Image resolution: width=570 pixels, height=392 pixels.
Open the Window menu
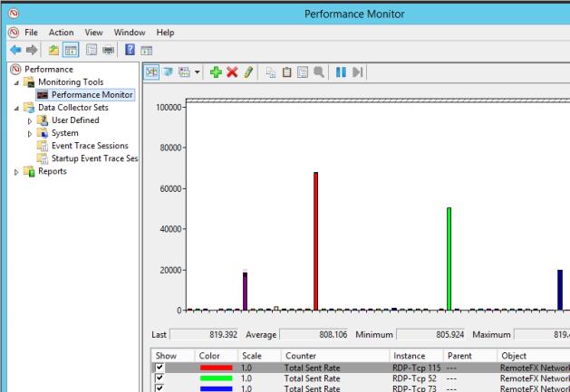[130, 32]
